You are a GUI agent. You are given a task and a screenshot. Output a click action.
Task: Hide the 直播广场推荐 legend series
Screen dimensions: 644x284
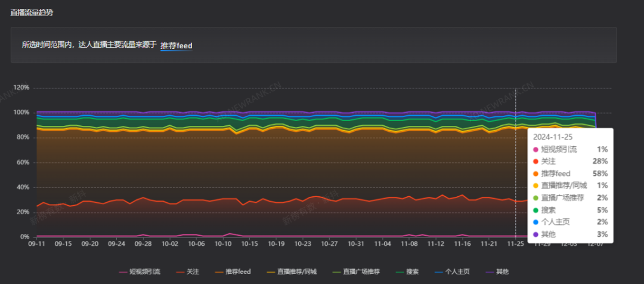click(356, 271)
